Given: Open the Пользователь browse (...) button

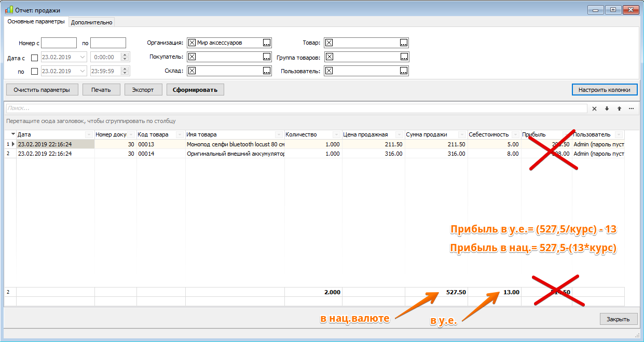Looking at the screenshot, I should pos(404,71).
